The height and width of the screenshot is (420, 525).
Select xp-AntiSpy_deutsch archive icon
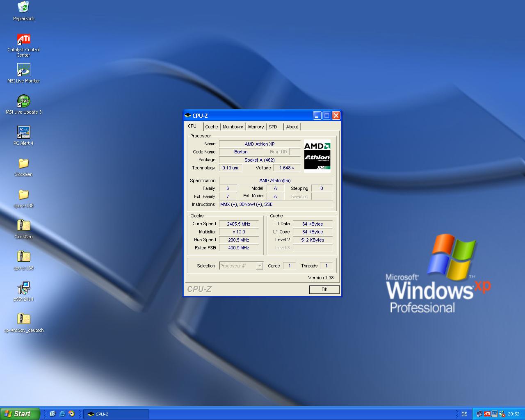tap(23, 319)
